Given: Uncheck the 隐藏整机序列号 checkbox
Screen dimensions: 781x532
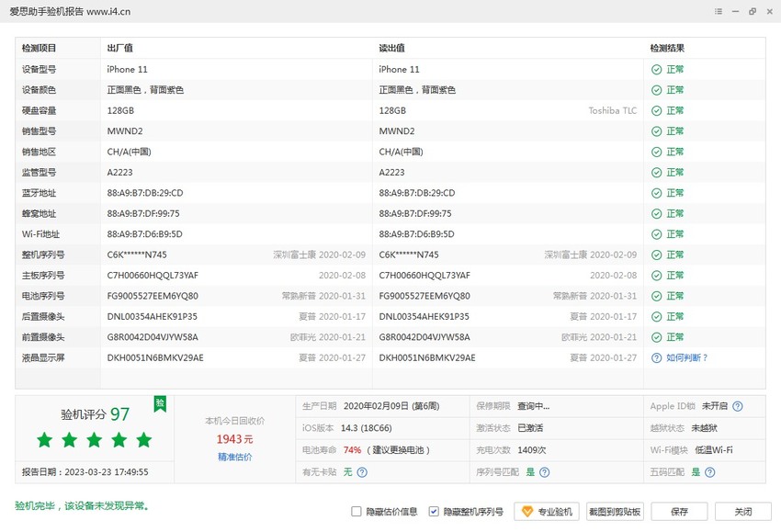Looking at the screenshot, I should point(434,512).
